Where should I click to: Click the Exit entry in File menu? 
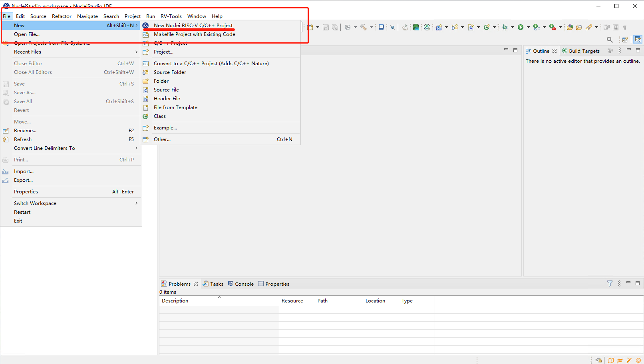[72, 221]
